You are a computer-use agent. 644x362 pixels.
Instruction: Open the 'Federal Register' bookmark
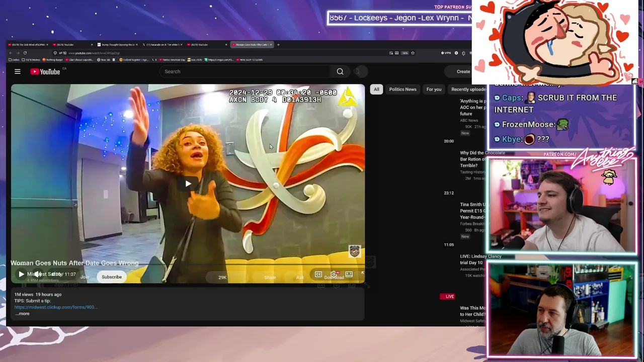(134, 60)
